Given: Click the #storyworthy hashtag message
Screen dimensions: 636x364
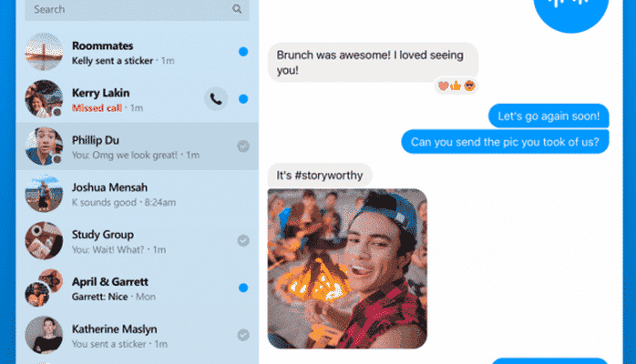Looking at the screenshot, I should 320,176.
